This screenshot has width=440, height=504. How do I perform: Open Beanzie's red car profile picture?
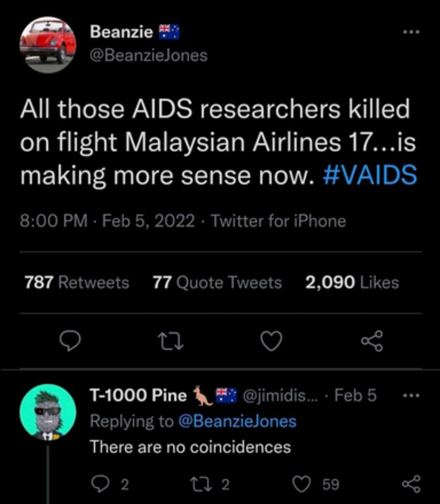click(x=48, y=44)
